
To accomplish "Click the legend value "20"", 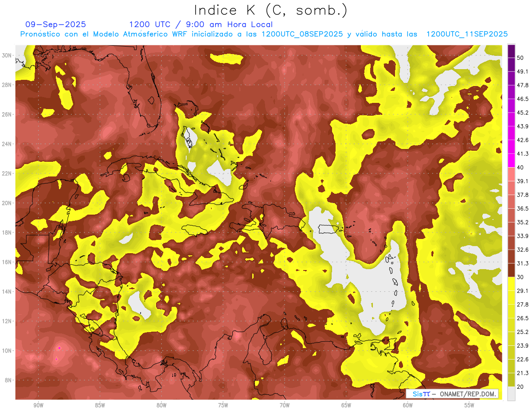I will 521,387.
